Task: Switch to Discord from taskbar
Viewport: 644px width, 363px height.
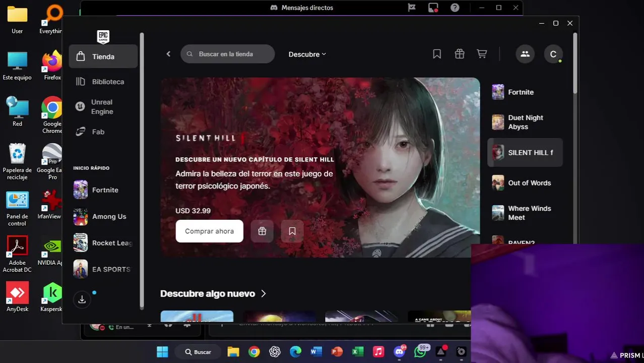Action: click(400, 352)
